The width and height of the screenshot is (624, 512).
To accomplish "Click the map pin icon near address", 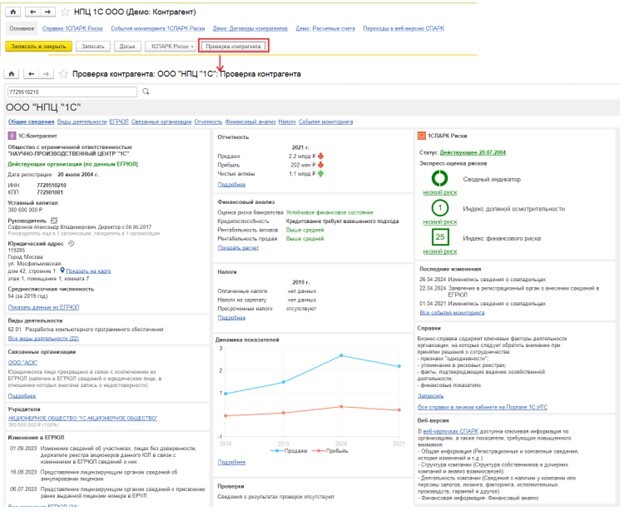I will 62,271.
